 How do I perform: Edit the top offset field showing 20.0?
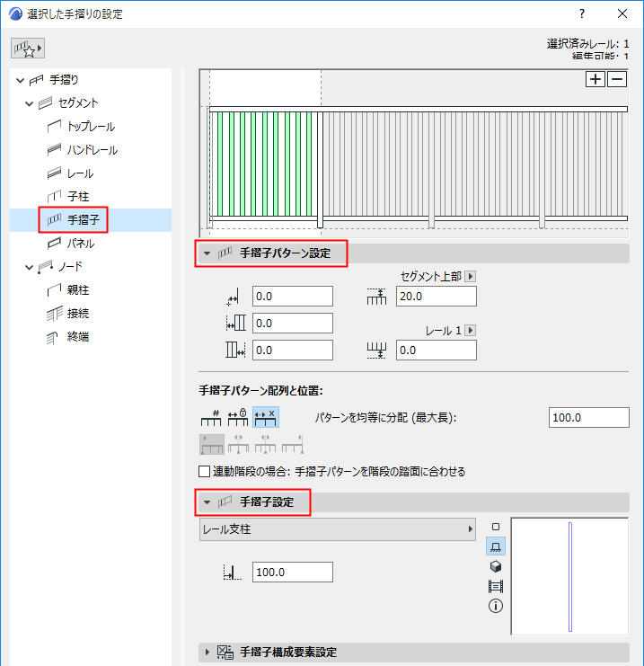(436, 296)
